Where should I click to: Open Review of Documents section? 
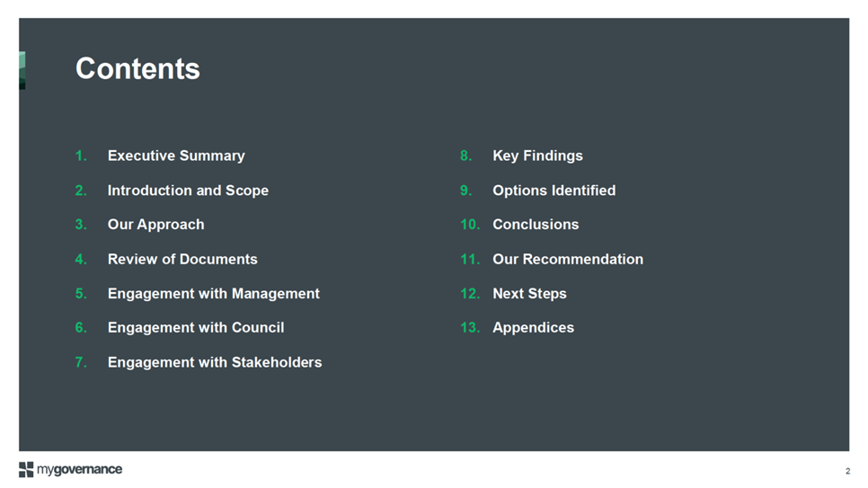coord(182,259)
